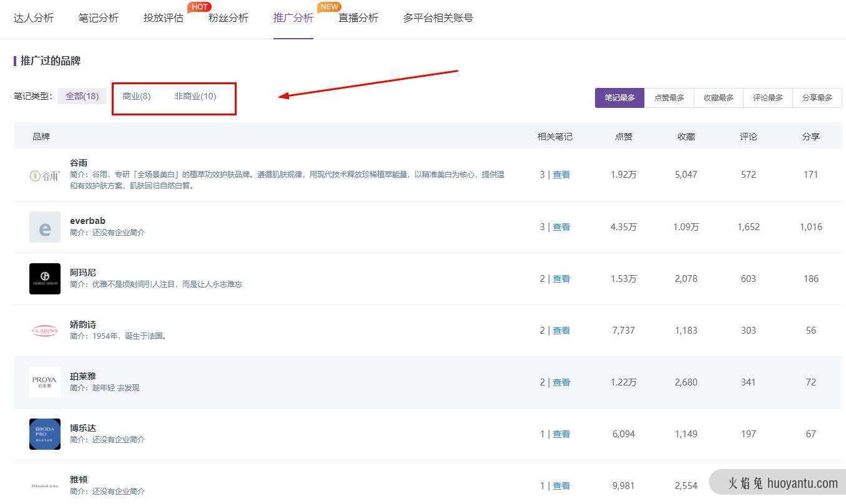Select the 4.35万 likes value for everbab
The image size is (846, 504).
pos(624,227)
